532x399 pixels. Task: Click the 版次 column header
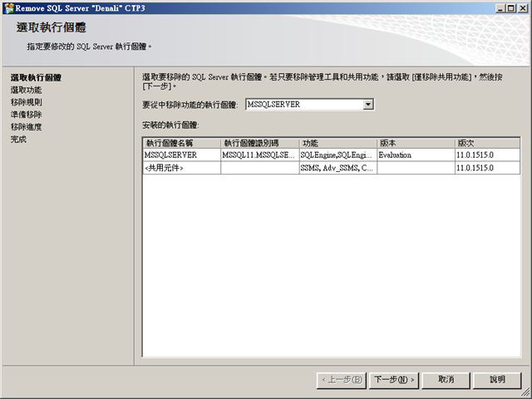click(x=487, y=143)
